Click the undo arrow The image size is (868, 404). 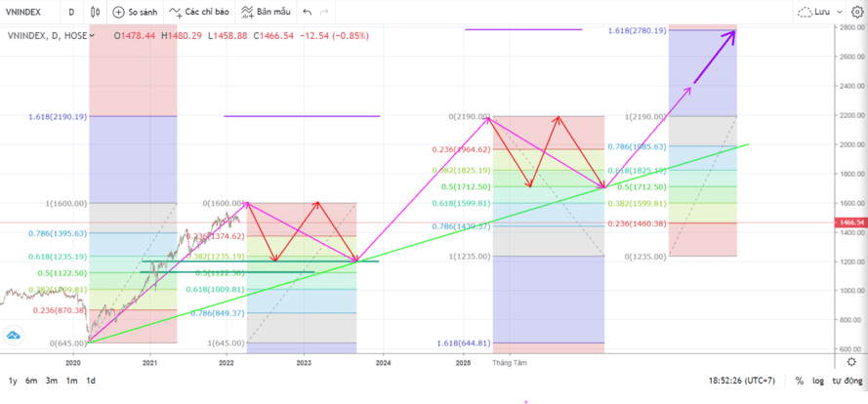[x=308, y=13]
